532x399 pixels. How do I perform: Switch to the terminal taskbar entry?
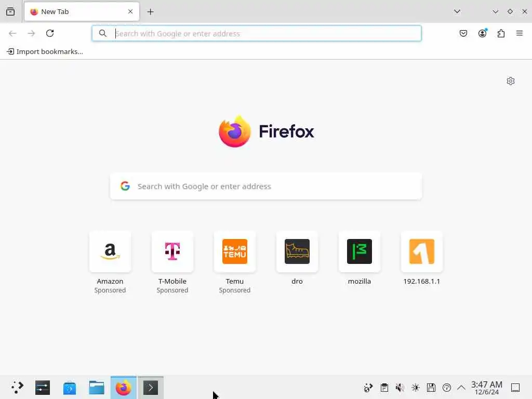151,388
